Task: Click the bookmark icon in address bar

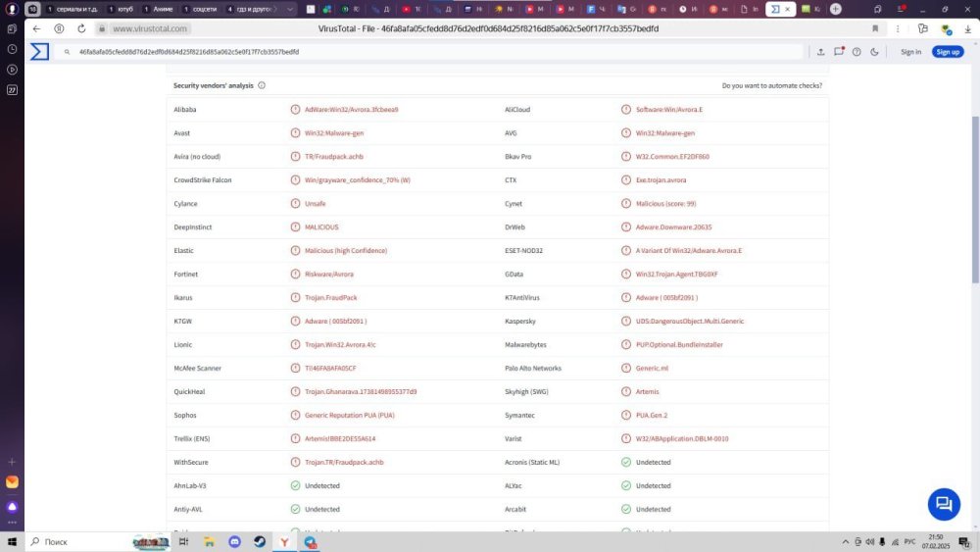Action: [875, 28]
